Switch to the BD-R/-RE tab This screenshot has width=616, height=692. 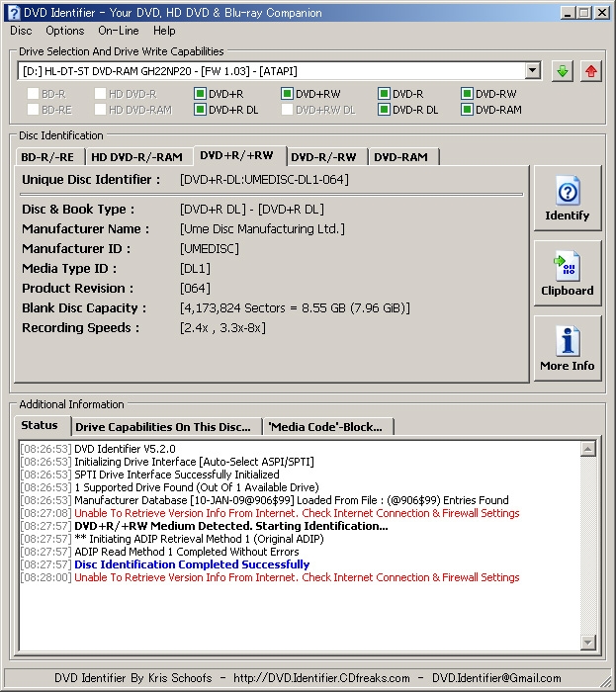pos(48,157)
